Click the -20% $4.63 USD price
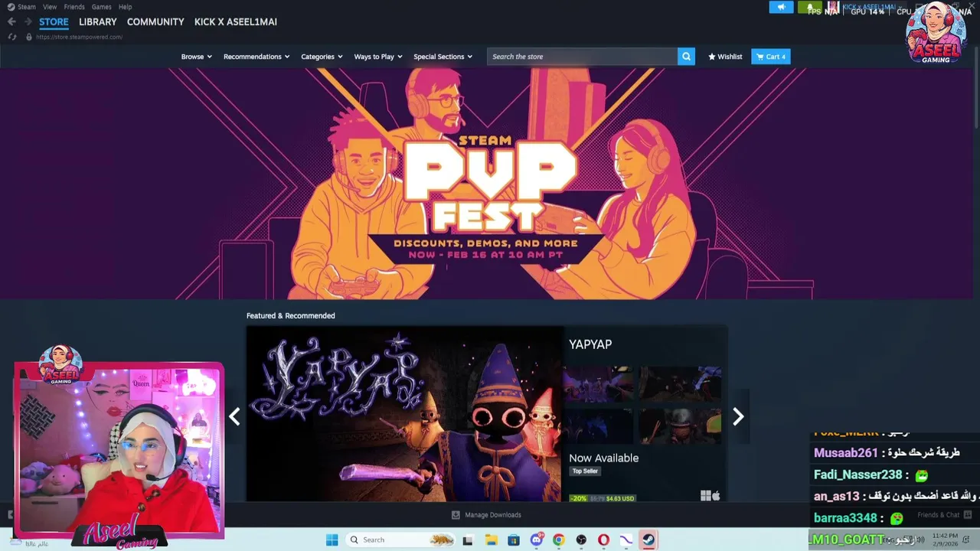This screenshot has width=980, height=551. (x=602, y=498)
